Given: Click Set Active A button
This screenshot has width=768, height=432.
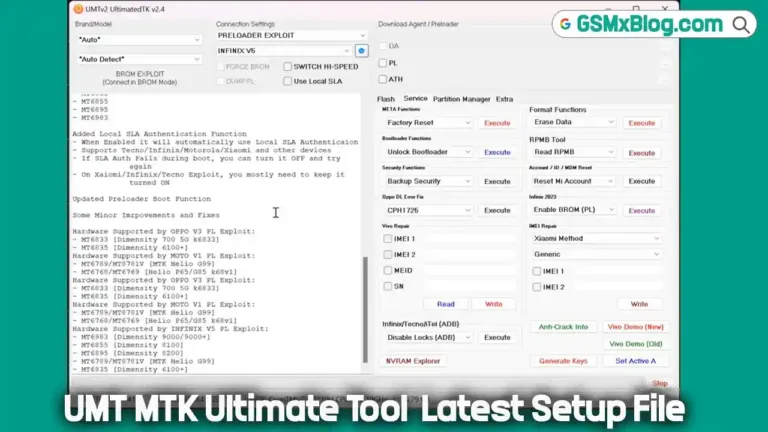Looking at the screenshot, I should tap(635, 361).
